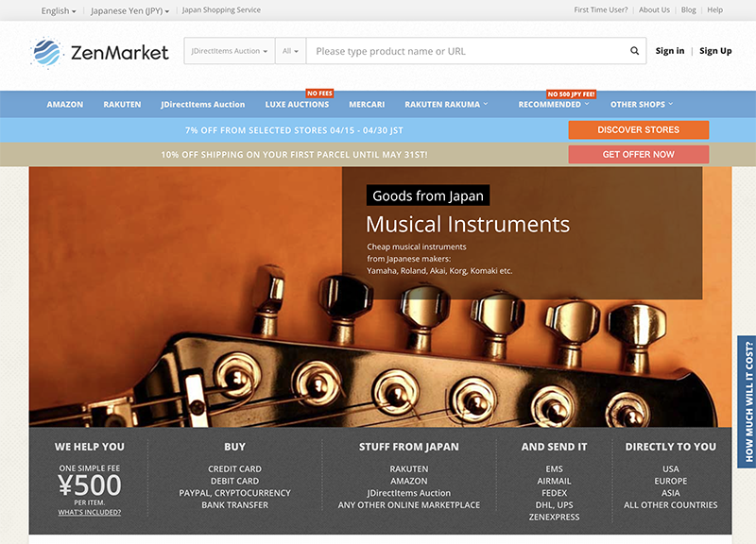Open the Blog link
756x544 pixels.
pos(689,9)
